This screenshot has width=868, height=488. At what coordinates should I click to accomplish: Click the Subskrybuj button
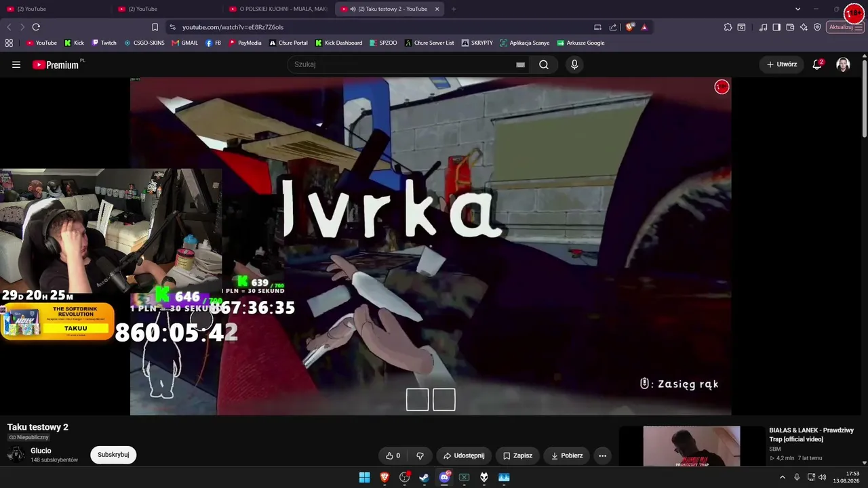tap(113, 455)
